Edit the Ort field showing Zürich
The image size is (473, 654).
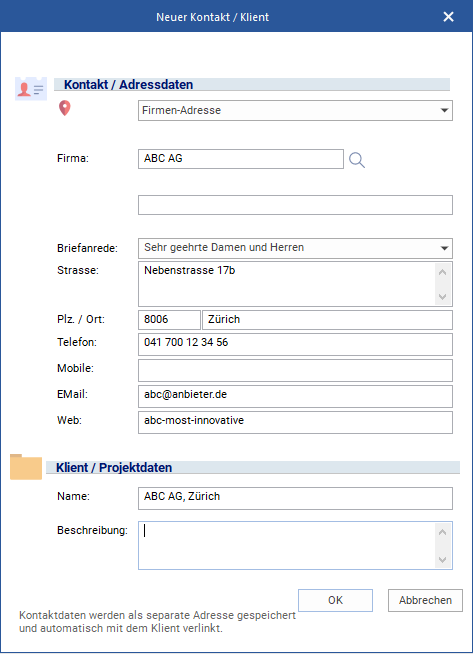coord(327,320)
